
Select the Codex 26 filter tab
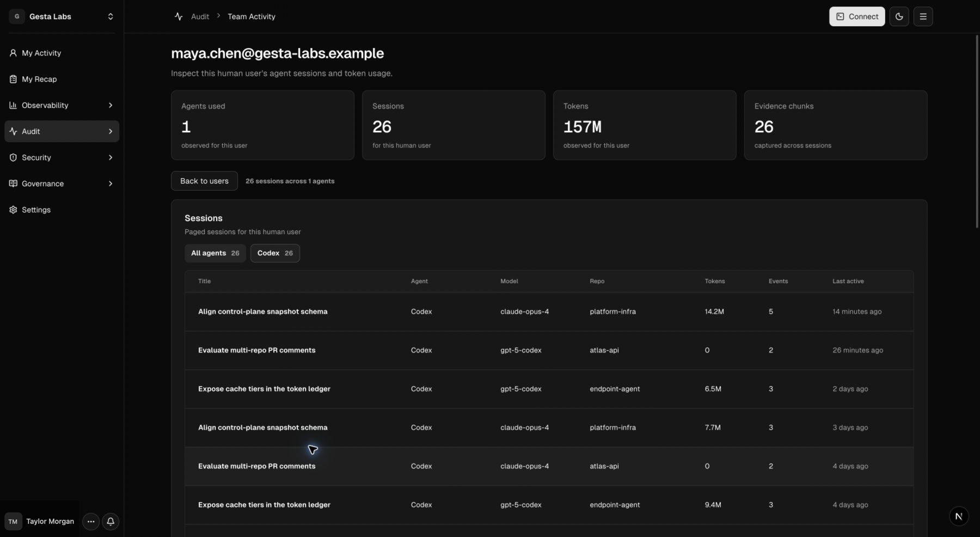(x=275, y=253)
